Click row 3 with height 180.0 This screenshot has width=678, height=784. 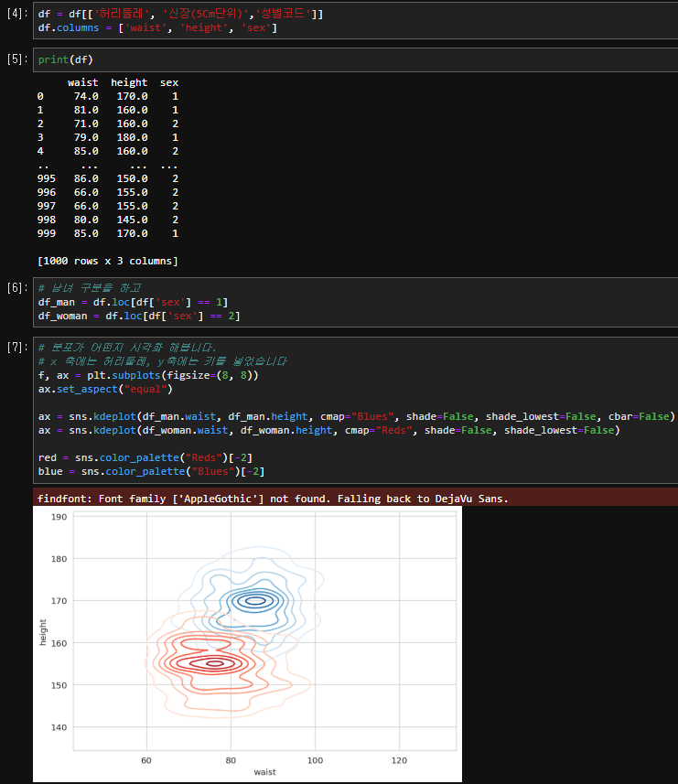(107, 137)
